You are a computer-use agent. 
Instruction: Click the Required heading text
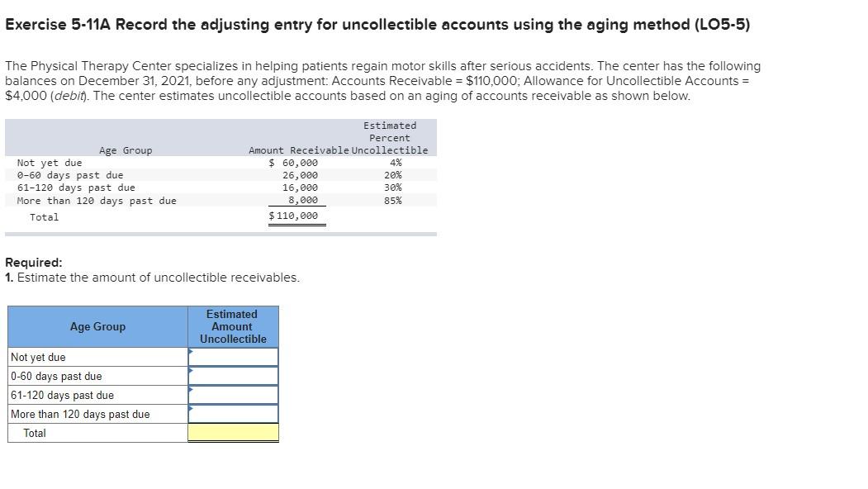31,263
